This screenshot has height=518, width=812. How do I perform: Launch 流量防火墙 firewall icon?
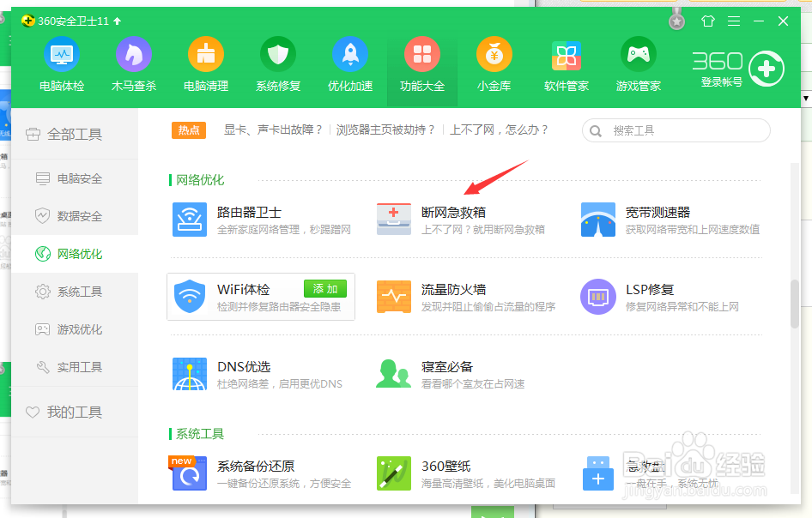(x=394, y=297)
